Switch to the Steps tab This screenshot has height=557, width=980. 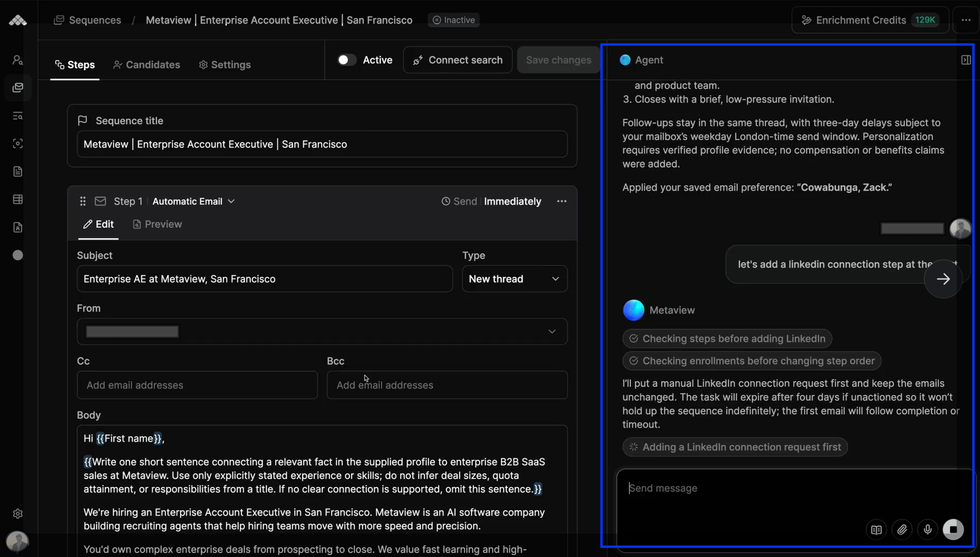pos(75,65)
